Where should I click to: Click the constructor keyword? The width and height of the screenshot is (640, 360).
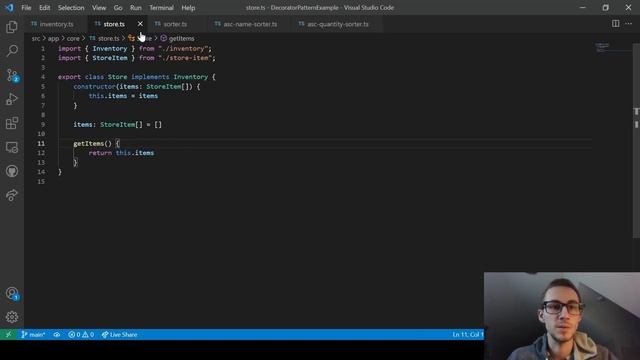94,87
